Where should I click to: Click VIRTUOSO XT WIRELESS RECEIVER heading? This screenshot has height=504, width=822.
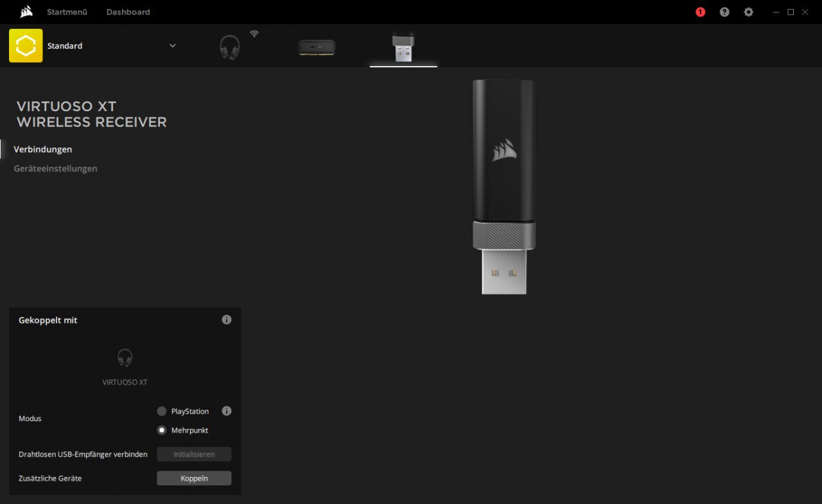point(91,114)
